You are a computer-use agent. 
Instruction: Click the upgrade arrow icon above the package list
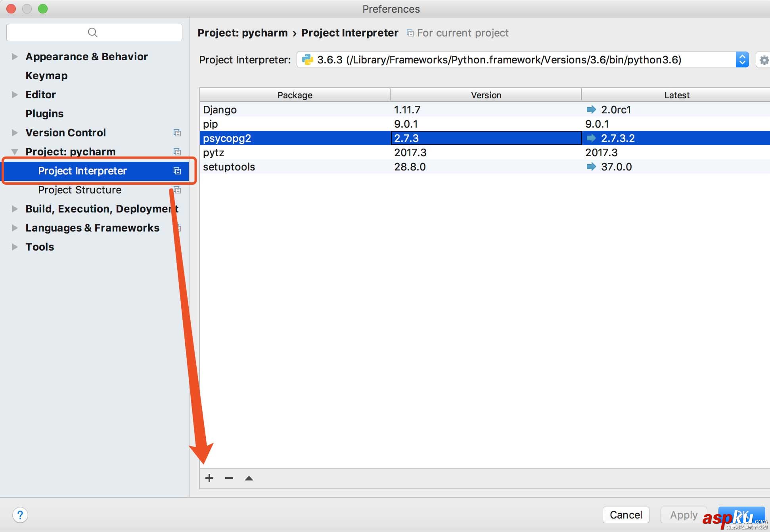pyautogui.click(x=249, y=478)
